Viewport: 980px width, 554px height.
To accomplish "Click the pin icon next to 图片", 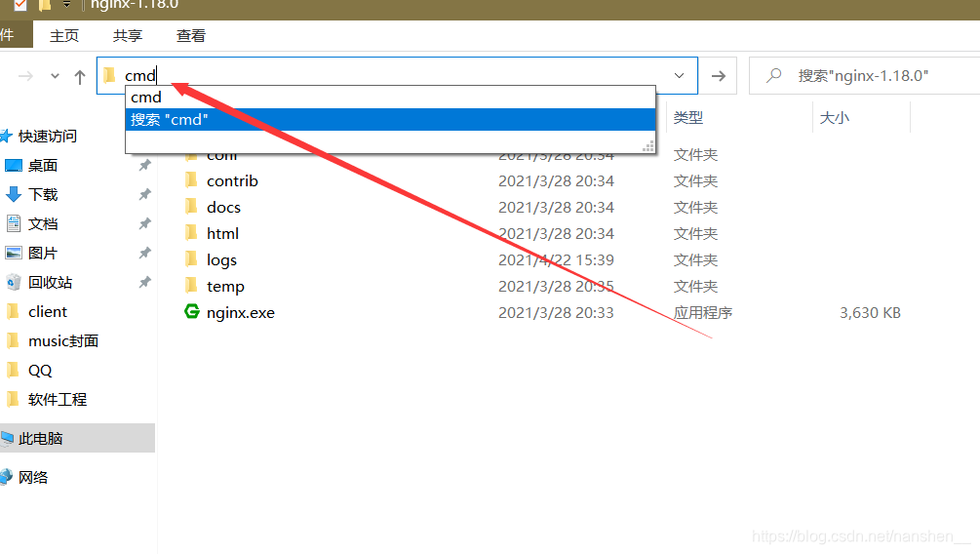I will (145, 253).
